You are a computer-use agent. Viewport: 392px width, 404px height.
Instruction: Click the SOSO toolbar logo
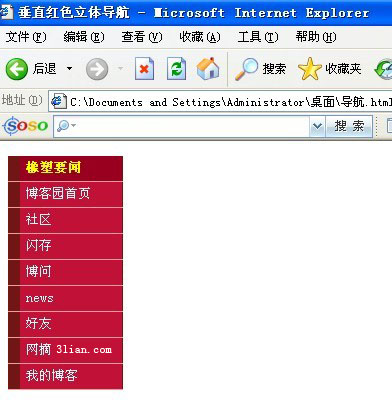pos(25,126)
